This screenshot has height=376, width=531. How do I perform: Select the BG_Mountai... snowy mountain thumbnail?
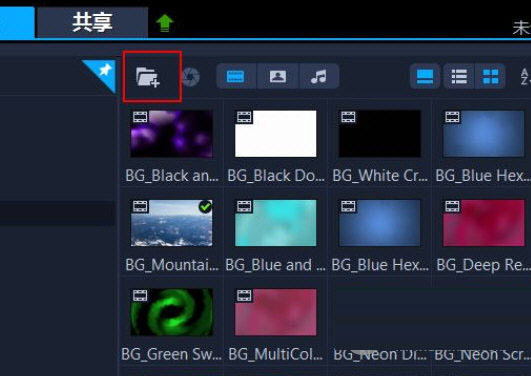click(172, 223)
